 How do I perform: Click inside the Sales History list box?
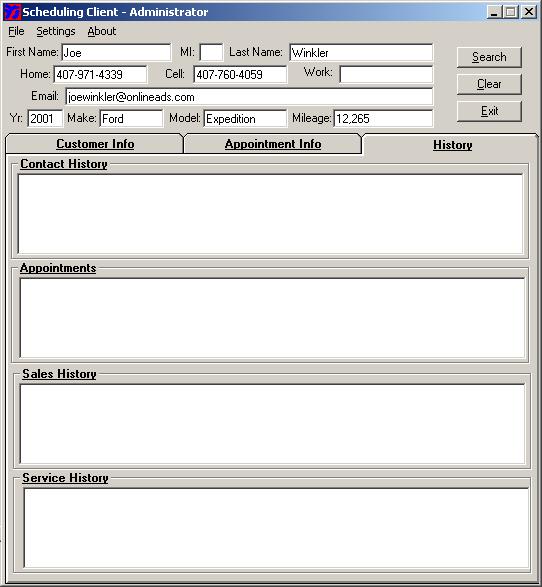point(272,424)
